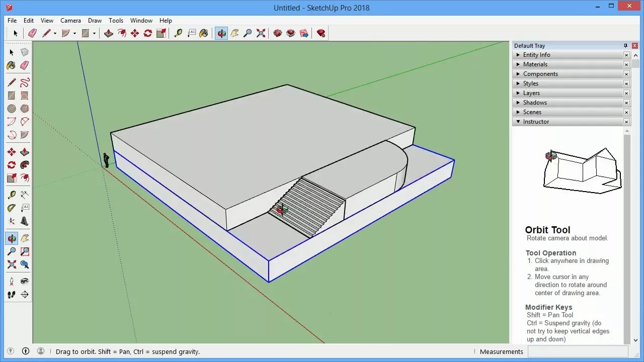Click the Previous view tool
Viewport: 644px width, 362px height.
(25, 264)
